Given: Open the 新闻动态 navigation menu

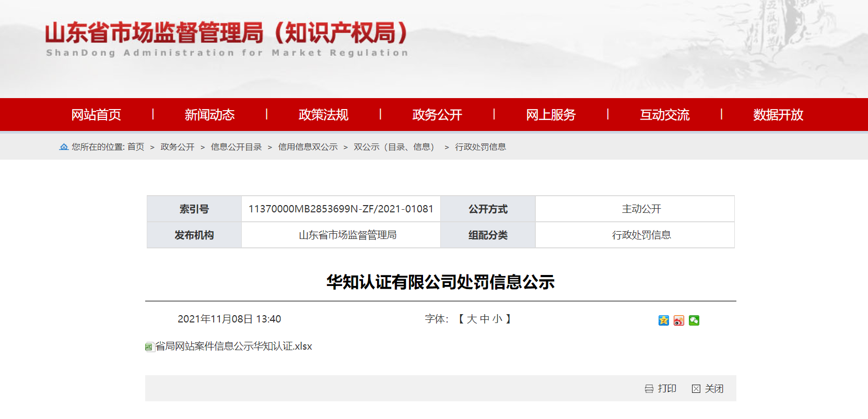Looking at the screenshot, I should pos(209,115).
